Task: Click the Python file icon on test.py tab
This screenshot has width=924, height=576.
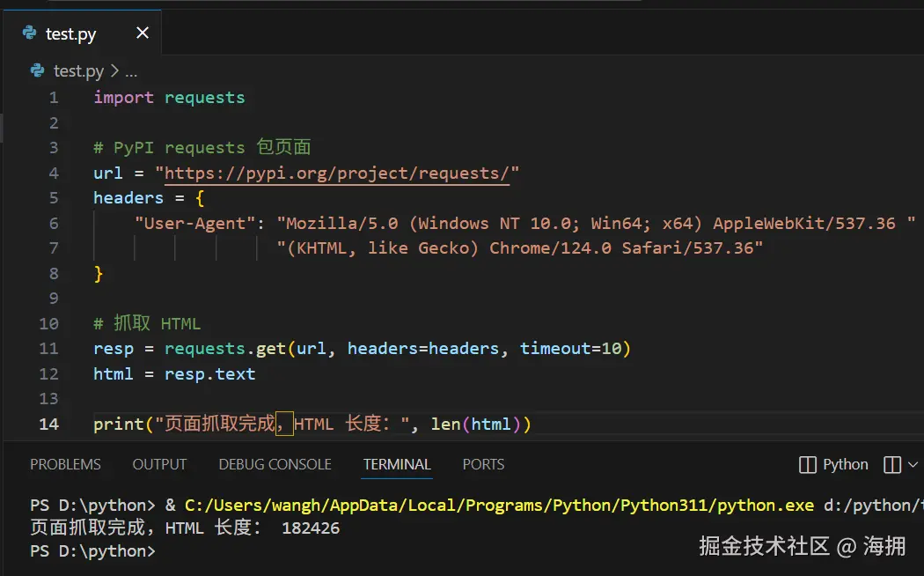Action: [x=29, y=33]
